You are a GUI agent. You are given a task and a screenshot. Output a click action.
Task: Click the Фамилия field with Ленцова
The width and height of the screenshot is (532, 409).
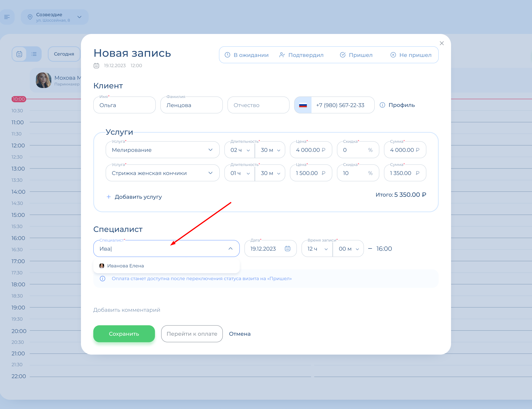click(191, 105)
